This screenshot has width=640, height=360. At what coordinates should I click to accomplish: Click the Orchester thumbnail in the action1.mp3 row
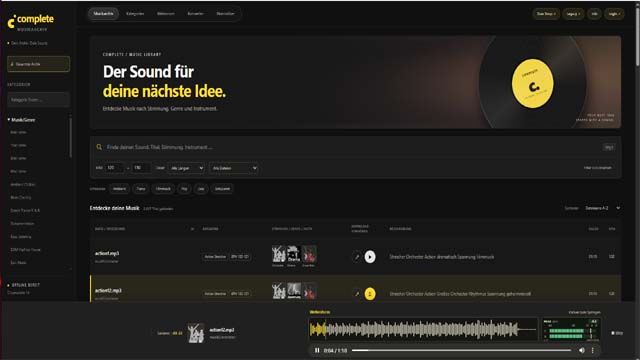[278, 254]
